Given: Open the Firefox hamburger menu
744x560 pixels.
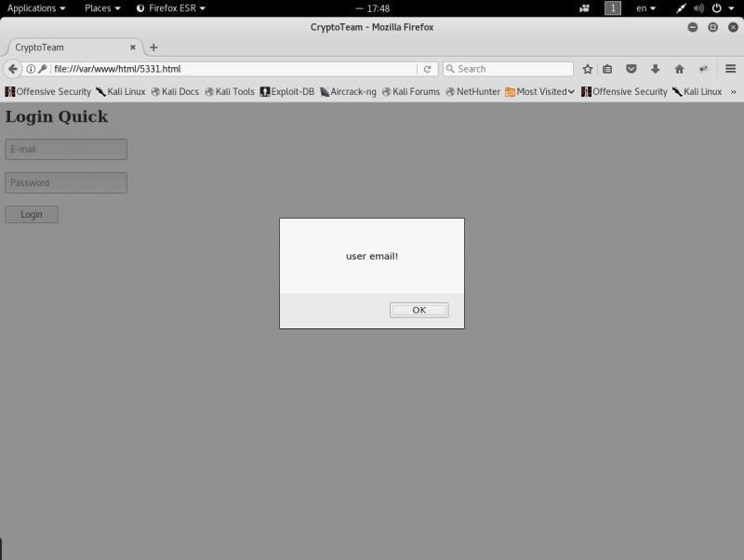Looking at the screenshot, I should [731, 69].
